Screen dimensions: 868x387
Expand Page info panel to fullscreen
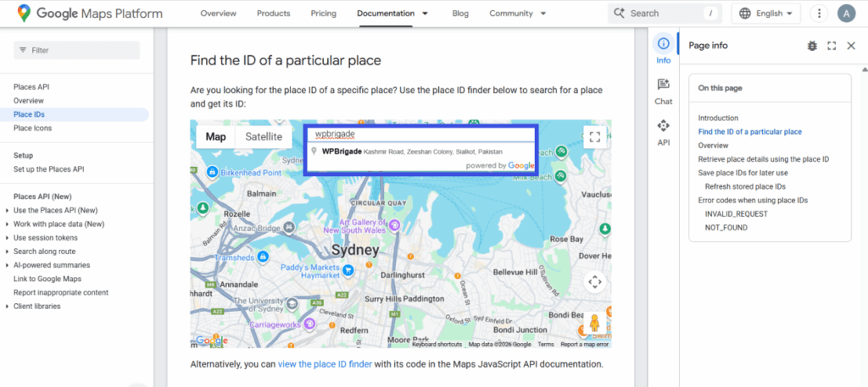[x=832, y=46]
